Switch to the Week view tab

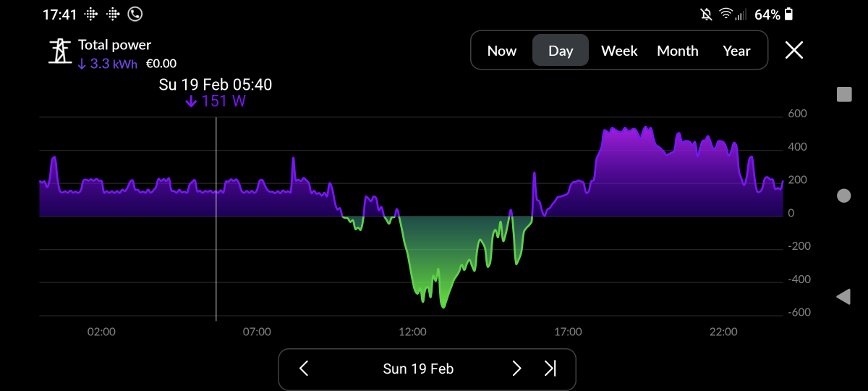coord(619,51)
